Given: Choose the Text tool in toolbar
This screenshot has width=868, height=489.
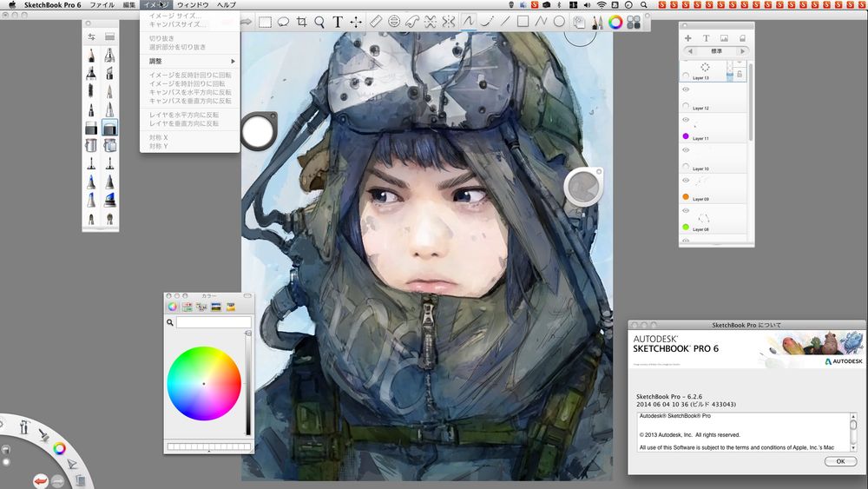Looking at the screenshot, I should pyautogui.click(x=338, y=22).
